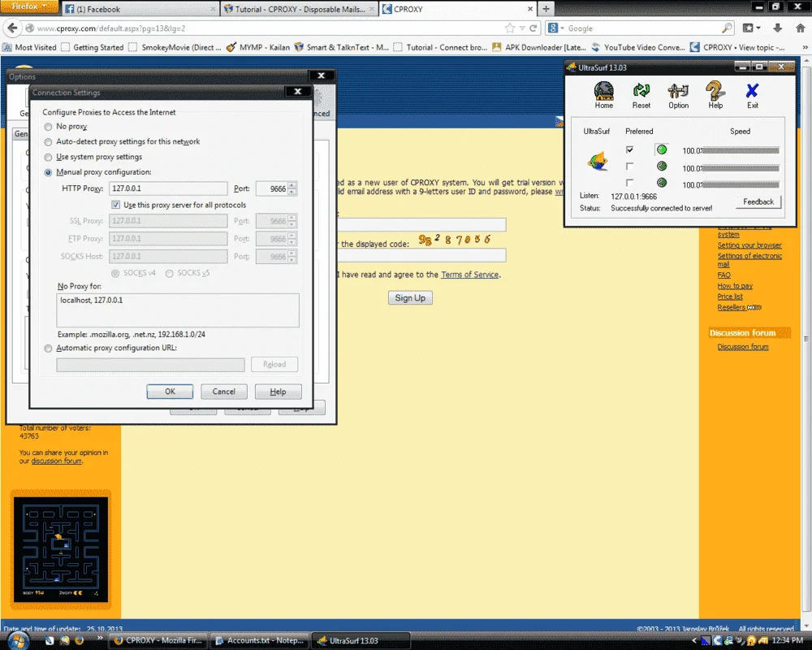Open the Bookmarks menu button icon
This screenshot has width=812, height=650.
751,28
